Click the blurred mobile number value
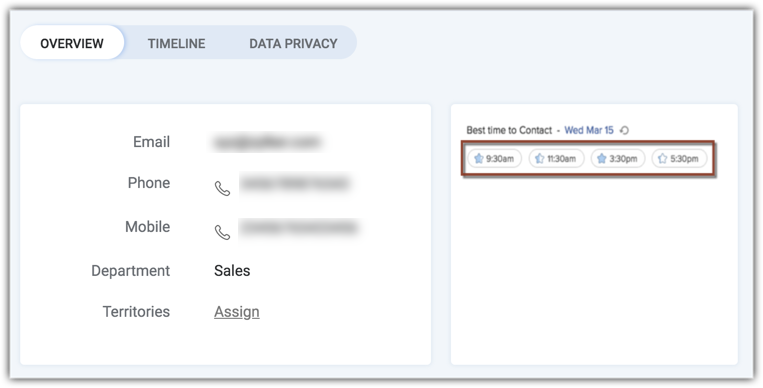This screenshot has height=388, width=763. [299, 227]
